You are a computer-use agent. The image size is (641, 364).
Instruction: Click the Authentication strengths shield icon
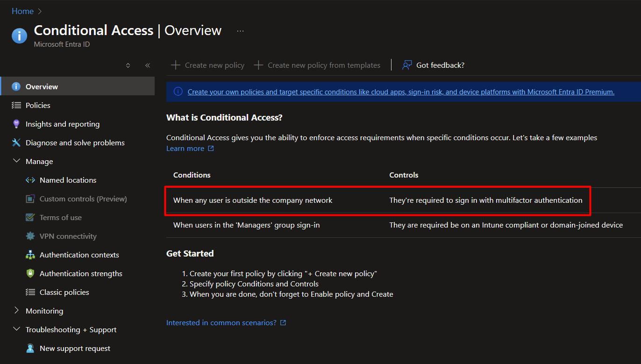click(x=30, y=273)
